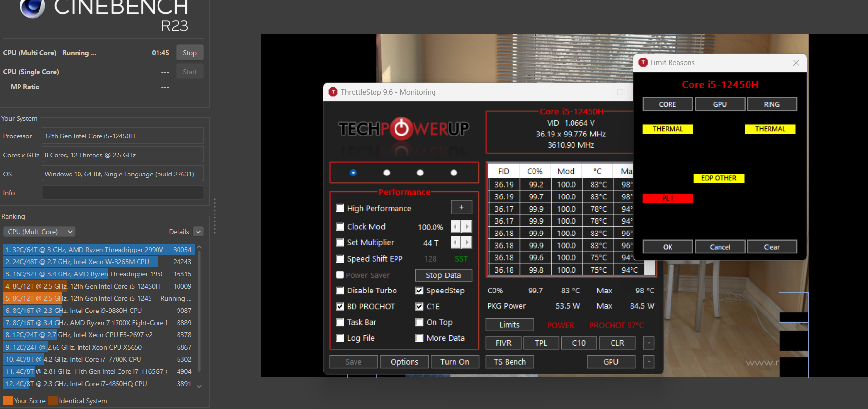The height and width of the screenshot is (409, 868).
Task: Click the plus button beside High Performance
Action: click(x=461, y=207)
